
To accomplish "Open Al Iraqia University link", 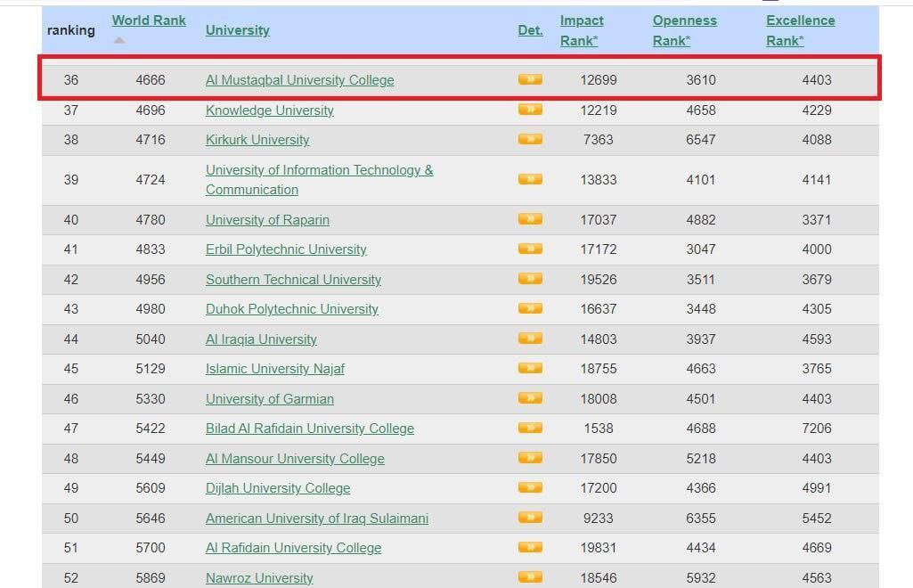I will [x=261, y=339].
